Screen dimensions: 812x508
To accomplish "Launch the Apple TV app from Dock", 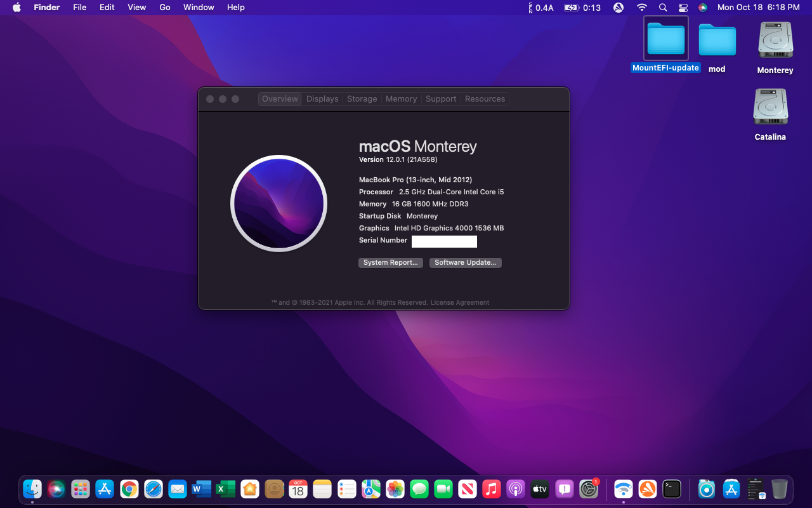I will coord(540,489).
